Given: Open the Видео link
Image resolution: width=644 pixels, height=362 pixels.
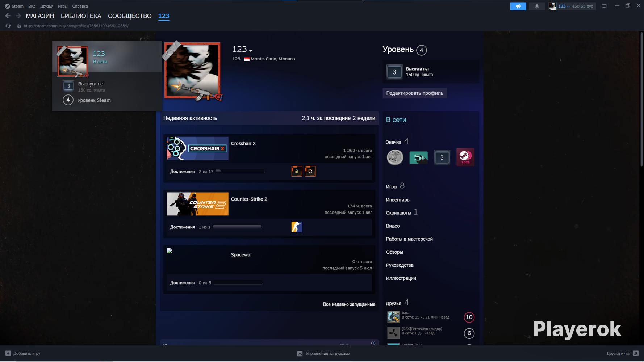Looking at the screenshot, I should (393, 226).
